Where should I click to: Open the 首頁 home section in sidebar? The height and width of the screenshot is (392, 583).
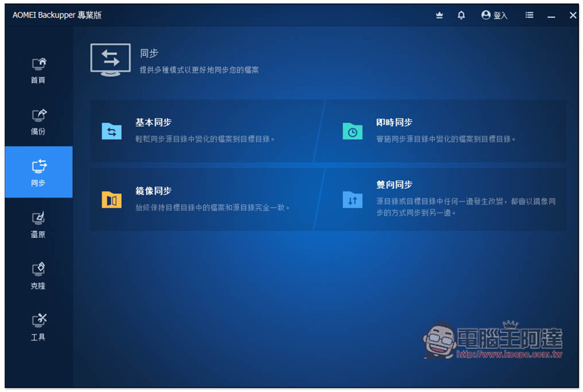tap(38, 70)
